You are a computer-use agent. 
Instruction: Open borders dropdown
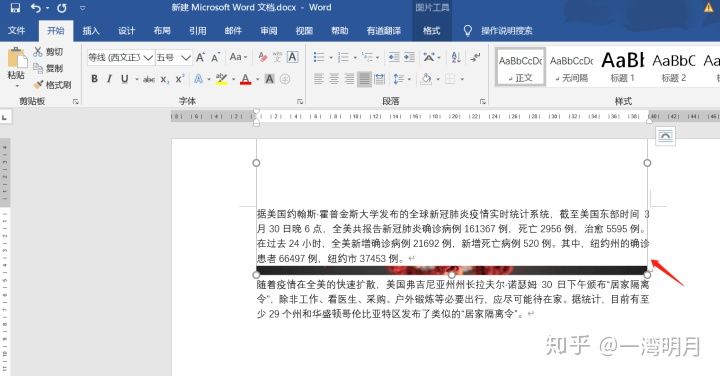461,79
